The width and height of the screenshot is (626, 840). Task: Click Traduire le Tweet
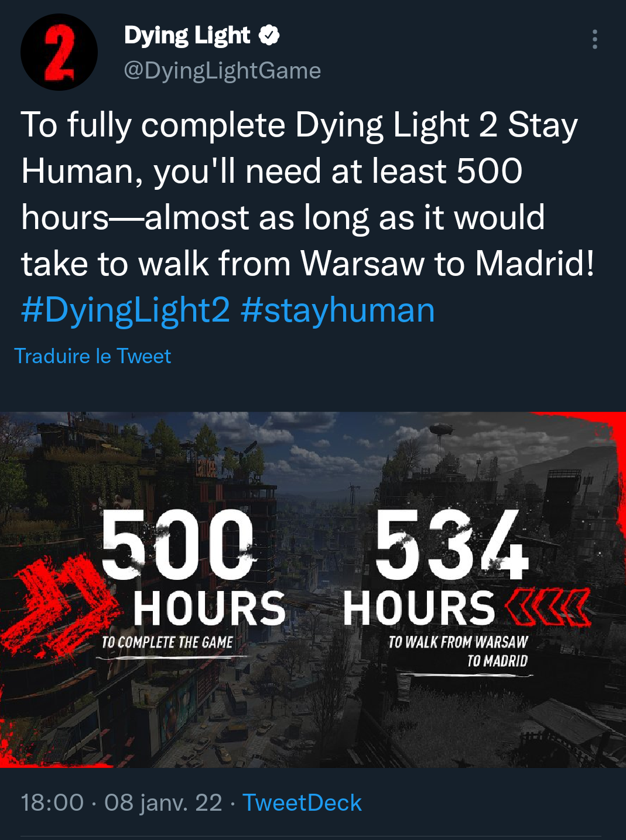point(93,356)
